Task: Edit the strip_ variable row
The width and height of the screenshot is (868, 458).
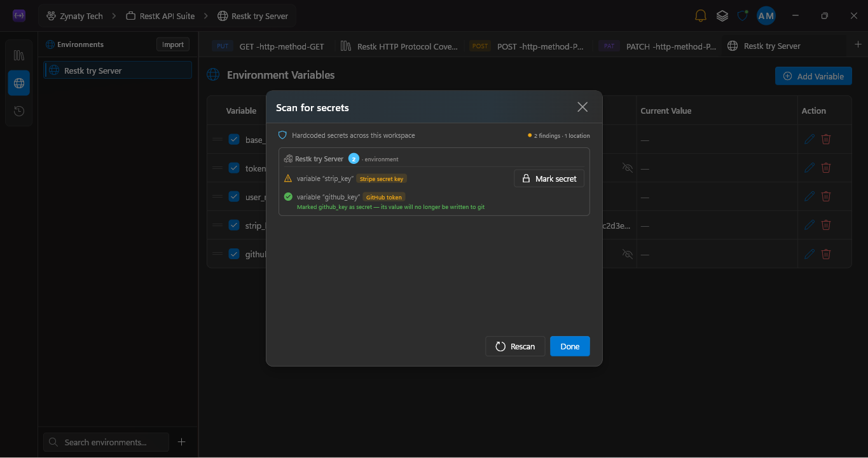Action: pyautogui.click(x=809, y=225)
